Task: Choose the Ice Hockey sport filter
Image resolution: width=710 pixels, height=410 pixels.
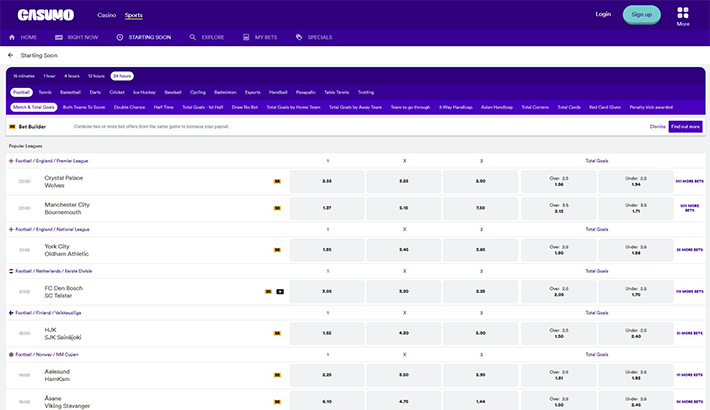Action: click(x=144, y=92)
